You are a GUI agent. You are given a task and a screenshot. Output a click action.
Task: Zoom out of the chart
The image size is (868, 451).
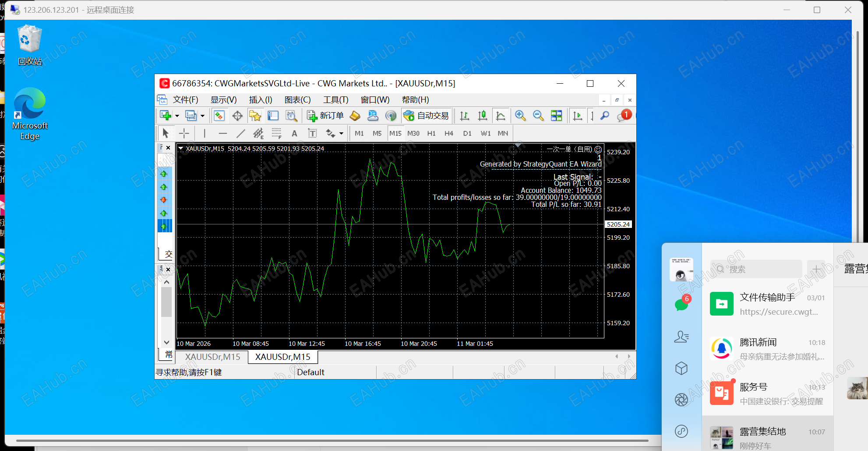538,116
